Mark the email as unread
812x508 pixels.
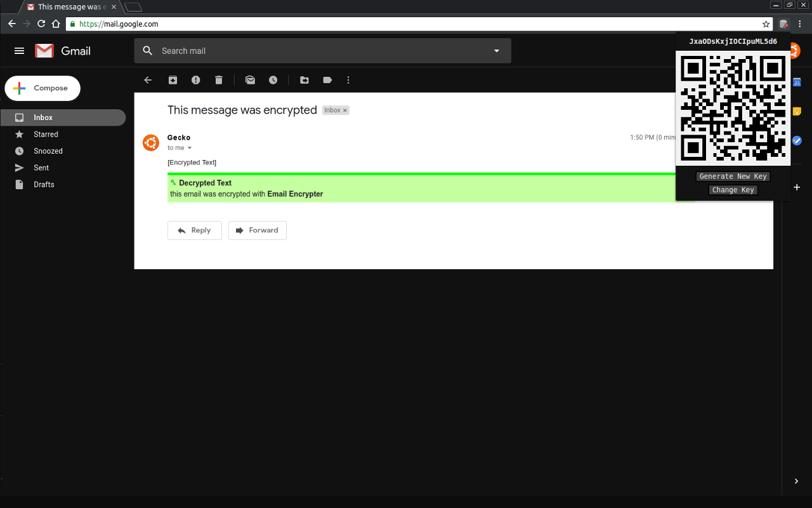coord(250,80)
